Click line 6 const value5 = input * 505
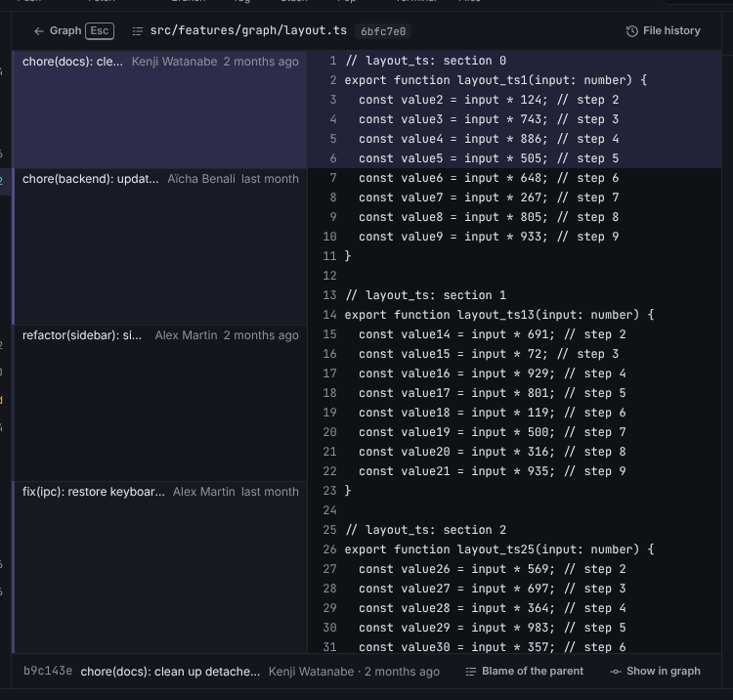Viewport: 733px width, 700px height. pos(489,158)
